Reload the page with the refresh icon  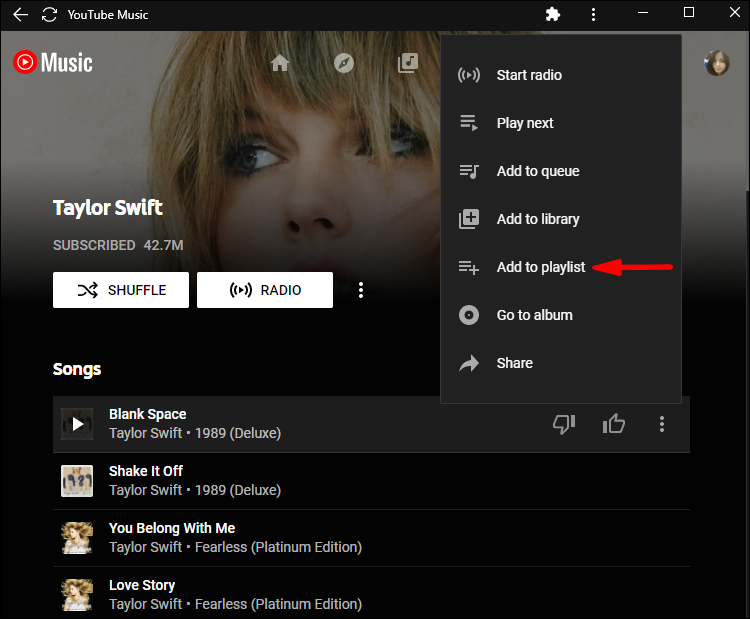click(49, 15)
